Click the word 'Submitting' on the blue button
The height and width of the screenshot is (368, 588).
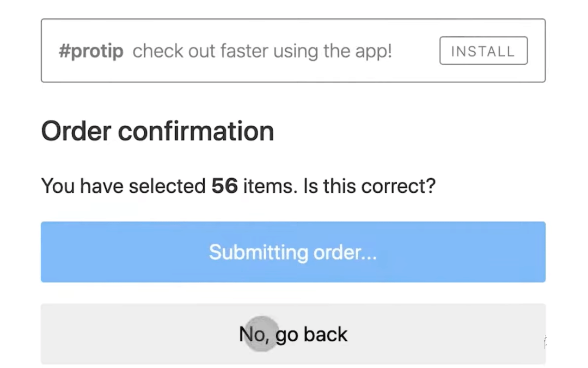(259, 253)
